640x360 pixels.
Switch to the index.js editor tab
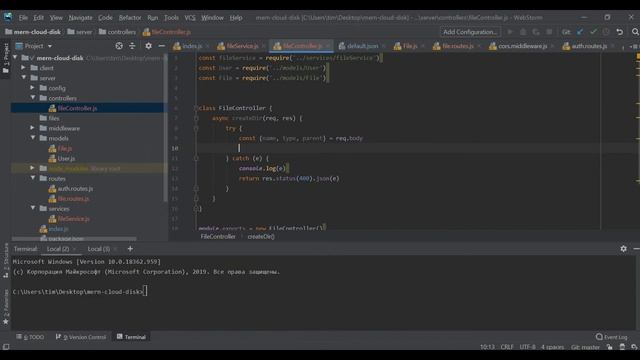click(192, 46)
